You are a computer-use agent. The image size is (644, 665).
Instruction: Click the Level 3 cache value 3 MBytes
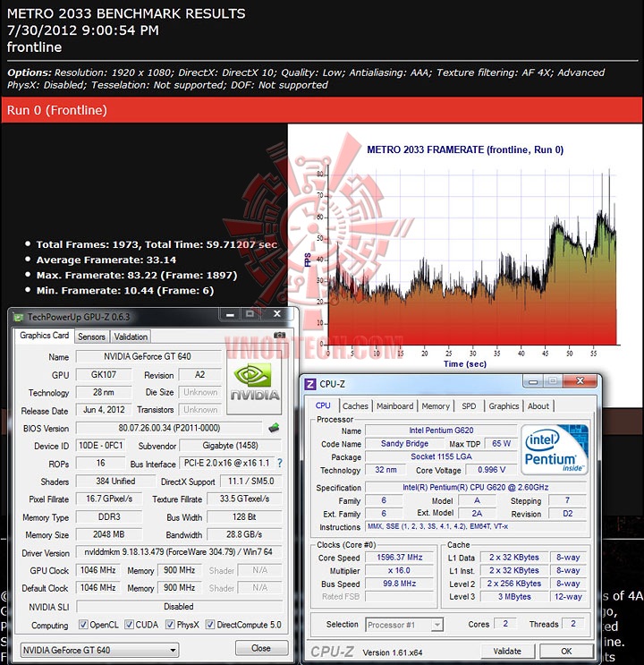tap(513, 597)
